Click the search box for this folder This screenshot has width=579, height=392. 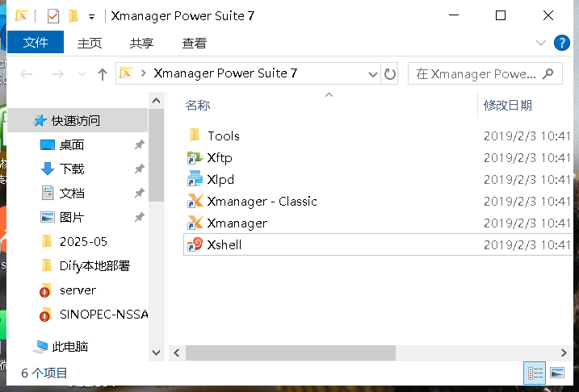coord(476,74)
